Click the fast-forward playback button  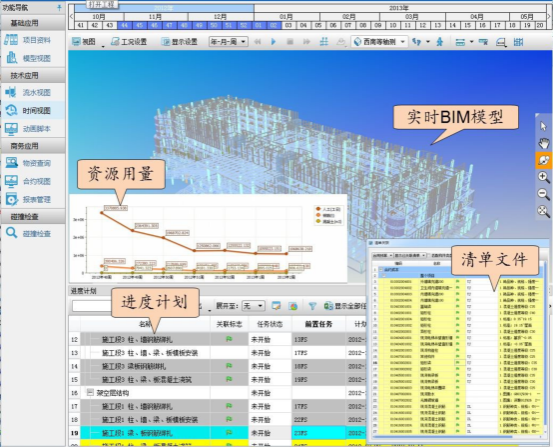point(306,42)
